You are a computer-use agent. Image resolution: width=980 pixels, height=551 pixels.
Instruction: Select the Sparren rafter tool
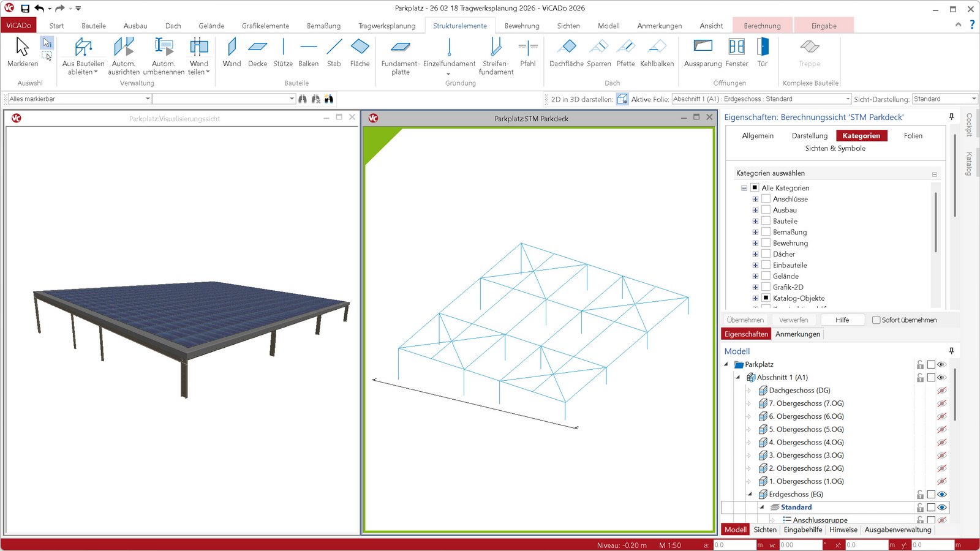pos(598,52)
